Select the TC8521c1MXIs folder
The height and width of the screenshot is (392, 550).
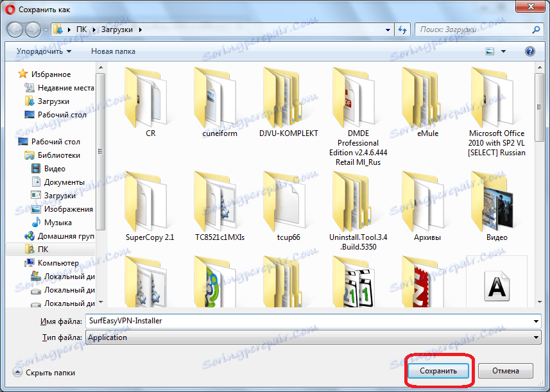tap(219, 206)
